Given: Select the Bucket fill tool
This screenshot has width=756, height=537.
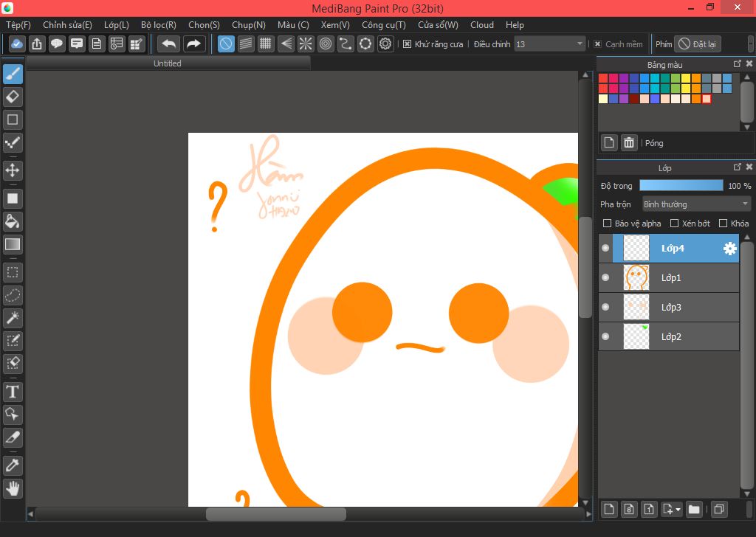Looking at the screenshot, I should click(x=13, y=221).
